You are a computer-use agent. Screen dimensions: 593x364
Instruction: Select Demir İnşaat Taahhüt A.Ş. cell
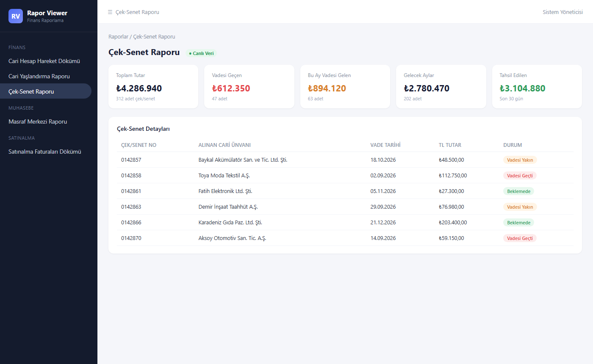coord(228,207)
